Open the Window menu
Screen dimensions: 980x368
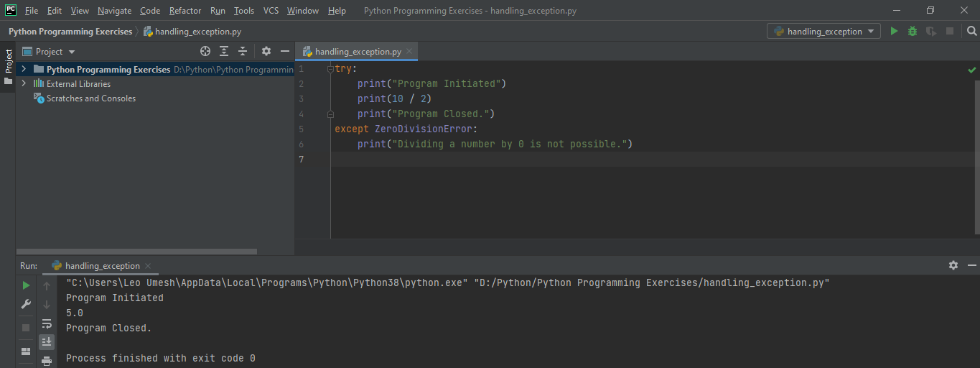coord(303,11)
